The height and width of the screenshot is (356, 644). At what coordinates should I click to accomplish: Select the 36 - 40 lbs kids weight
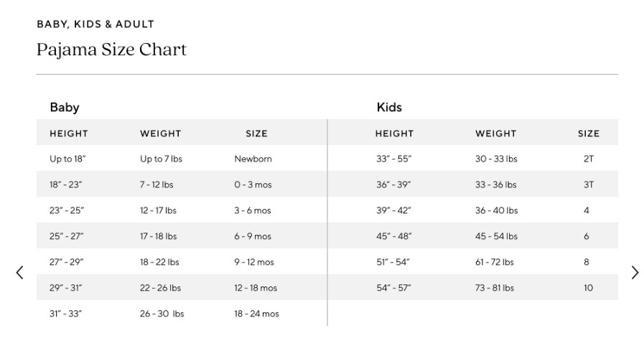497,210
